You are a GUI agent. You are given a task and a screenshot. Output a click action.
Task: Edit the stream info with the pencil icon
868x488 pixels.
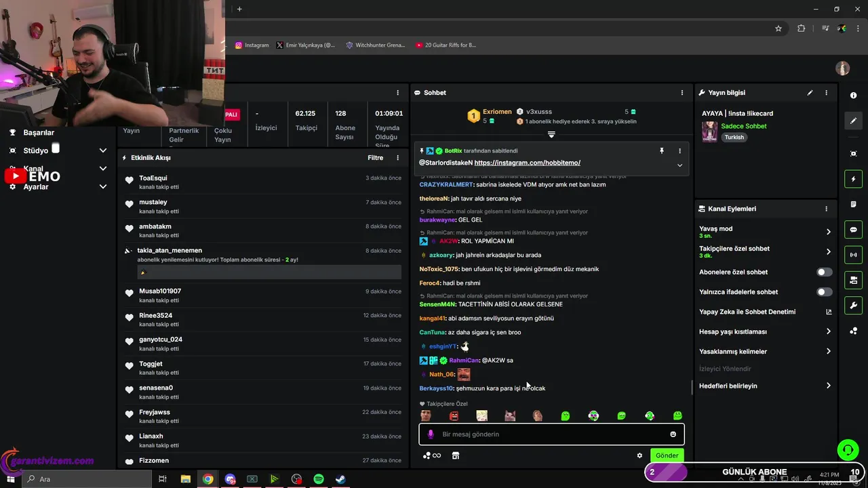tap(810, 93)
